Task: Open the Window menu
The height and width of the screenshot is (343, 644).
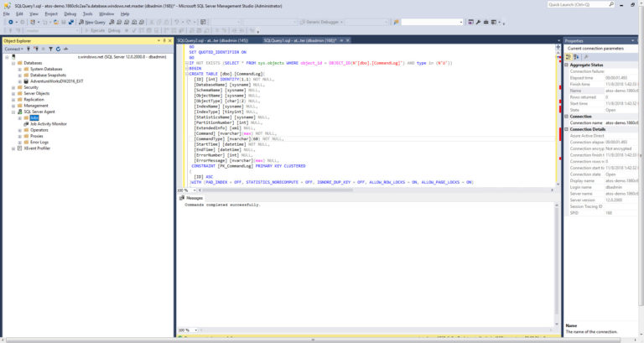Action: click(x=106, y=14)
